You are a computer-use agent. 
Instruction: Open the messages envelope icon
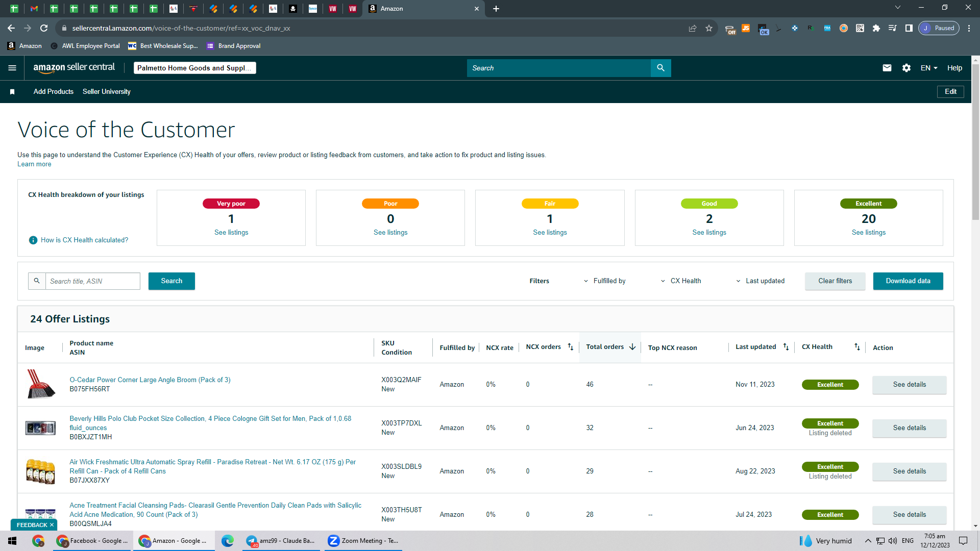click(x=887, y=68)
